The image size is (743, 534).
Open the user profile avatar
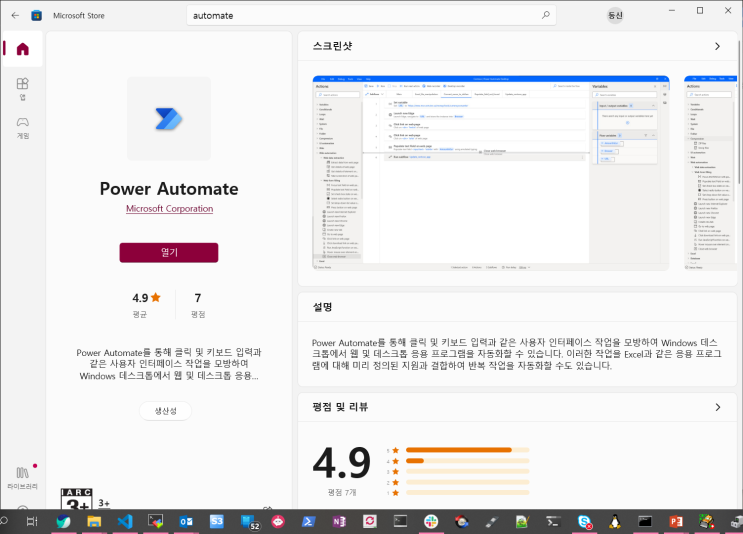(x=615, y=15)
